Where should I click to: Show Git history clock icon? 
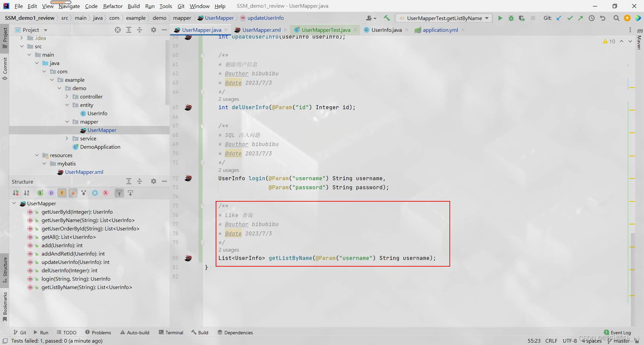pyautogui.click(x=592, y=18)
